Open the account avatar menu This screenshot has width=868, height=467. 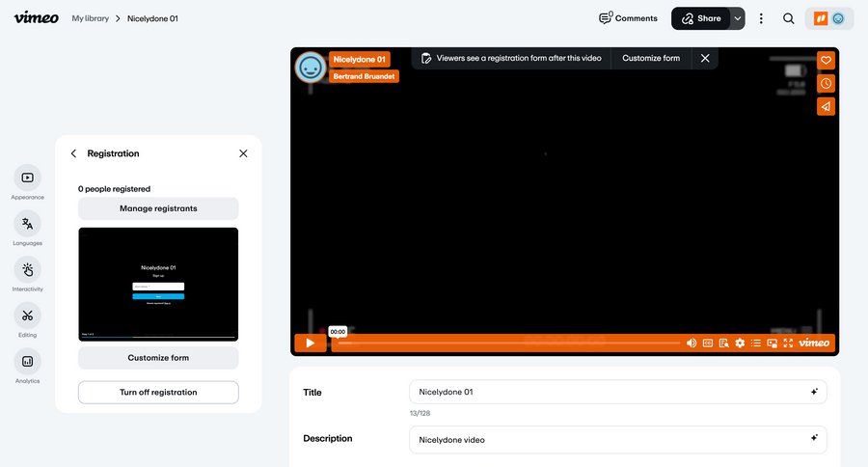coord(829,18)
